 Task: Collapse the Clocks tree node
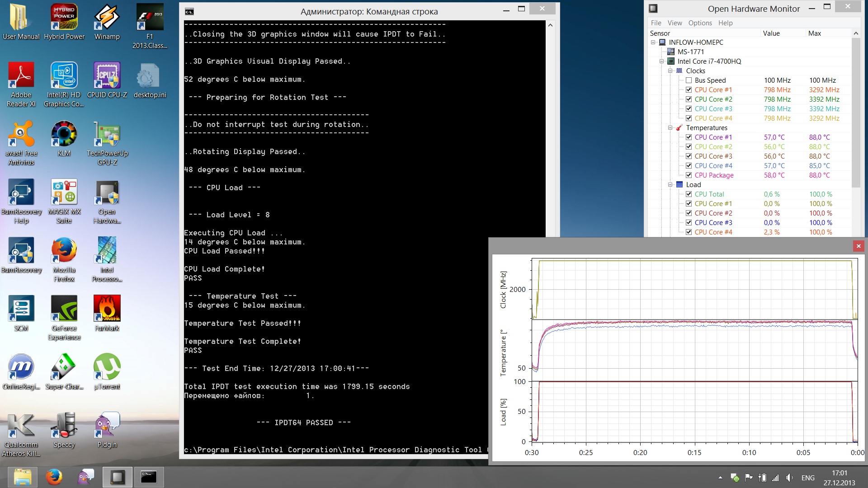tap(670, 71)
